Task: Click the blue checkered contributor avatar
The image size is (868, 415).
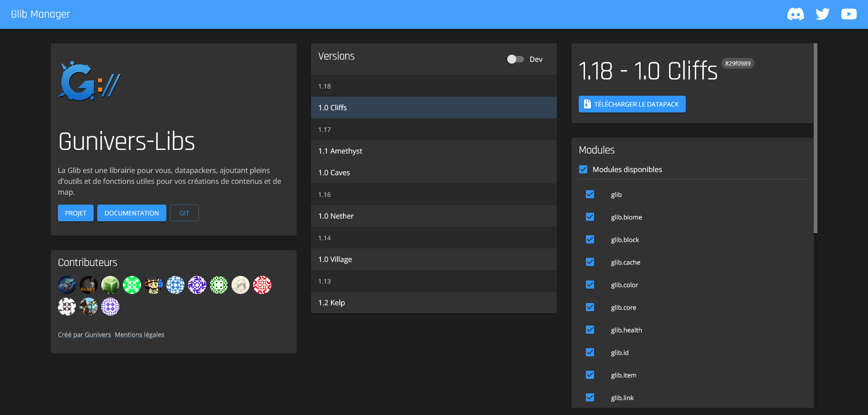Action: pos(175,285)
